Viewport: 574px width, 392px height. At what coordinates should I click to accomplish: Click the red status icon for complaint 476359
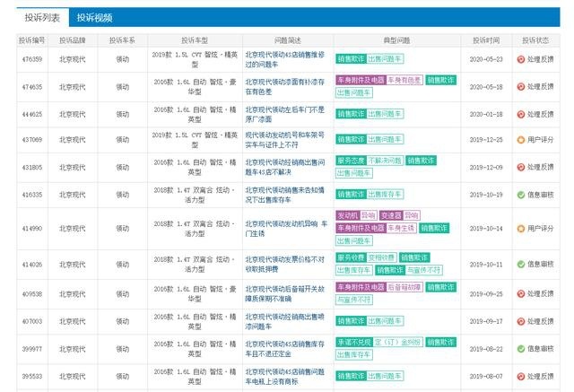coord(520,59)
